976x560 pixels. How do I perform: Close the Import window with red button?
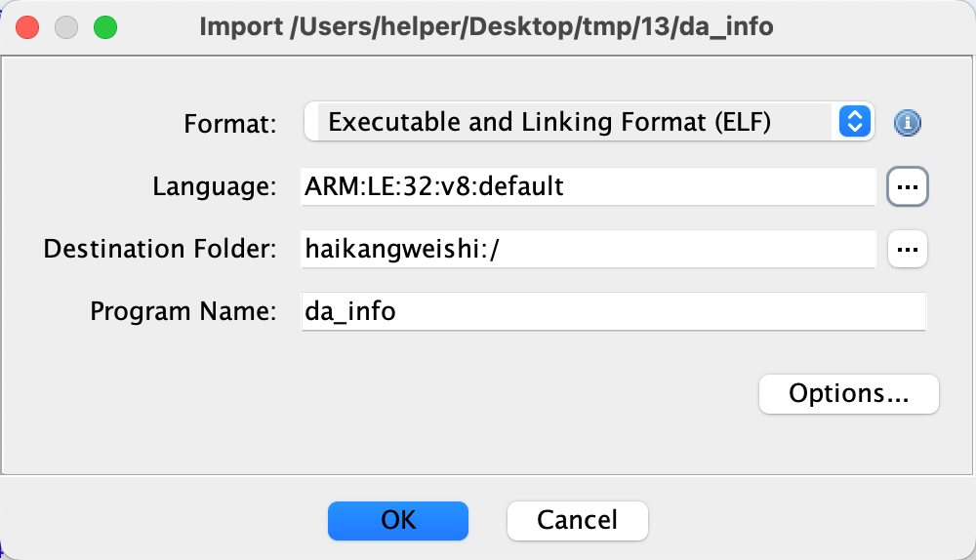click(x=27, y=27)
